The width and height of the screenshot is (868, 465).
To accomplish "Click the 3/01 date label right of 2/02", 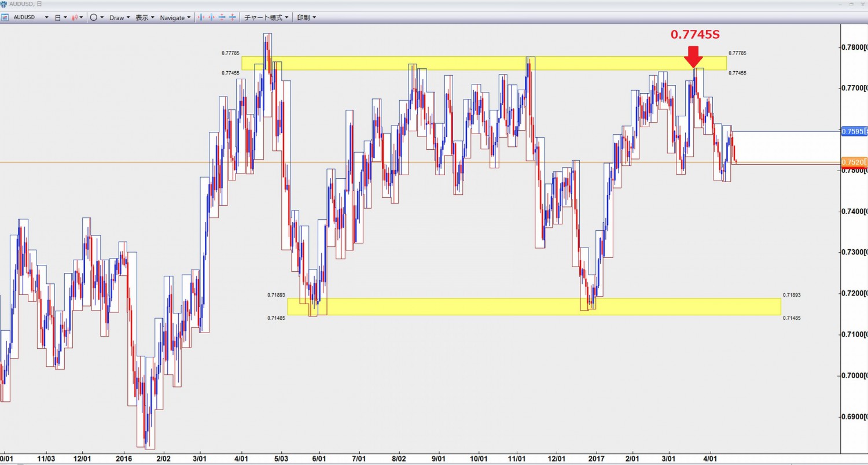I will coord(200,457).
